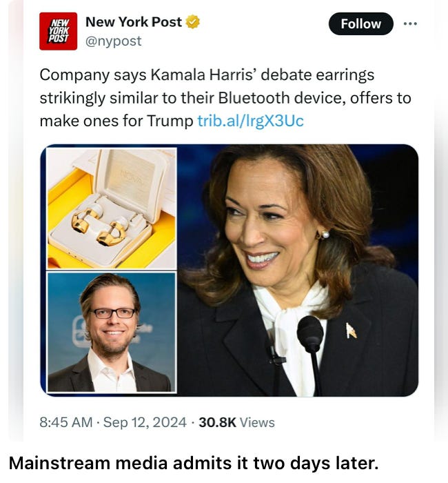View the man with glasses photo
This screenshot has height=483, width=448.
(x=112, y=333)
